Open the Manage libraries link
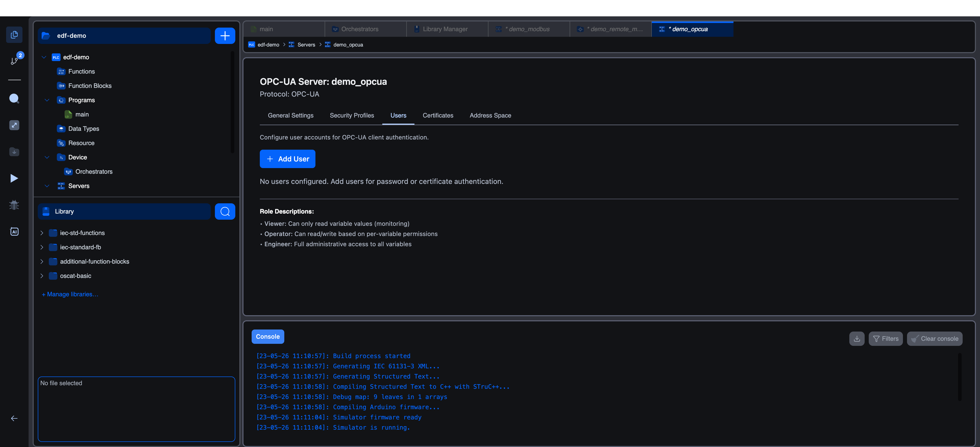Image resolution: width=980 pixels, height=447 pixels. pos(70,294)
